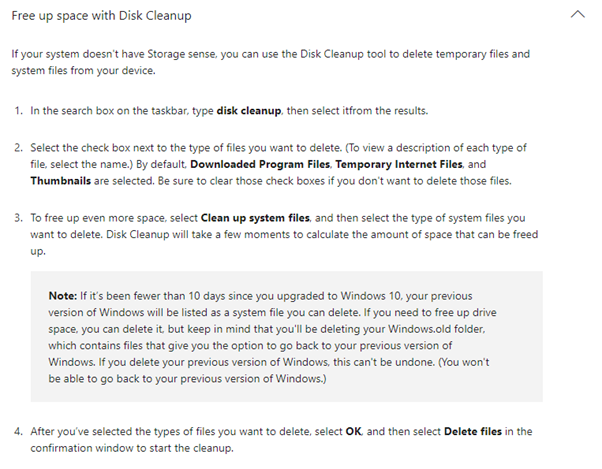Click the 'Windows.old folder' phrase in the note
This screenshot has width=602, height=469.
(436, 329)
